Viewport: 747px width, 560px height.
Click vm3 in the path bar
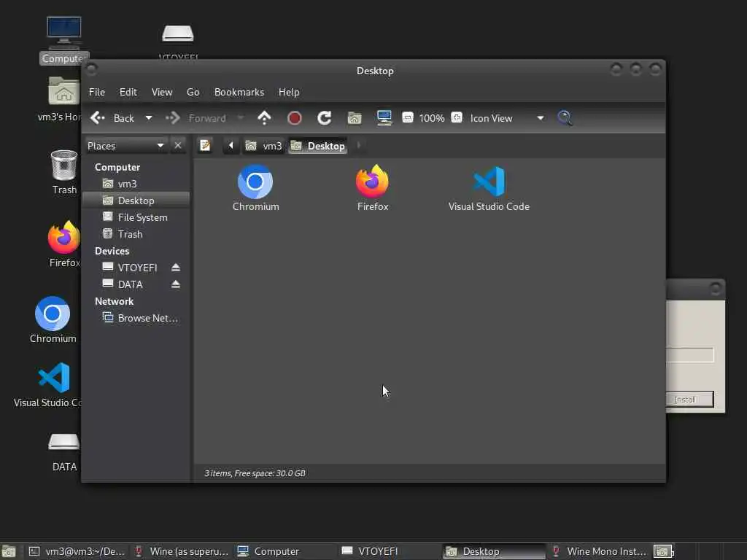click(263, 146)
